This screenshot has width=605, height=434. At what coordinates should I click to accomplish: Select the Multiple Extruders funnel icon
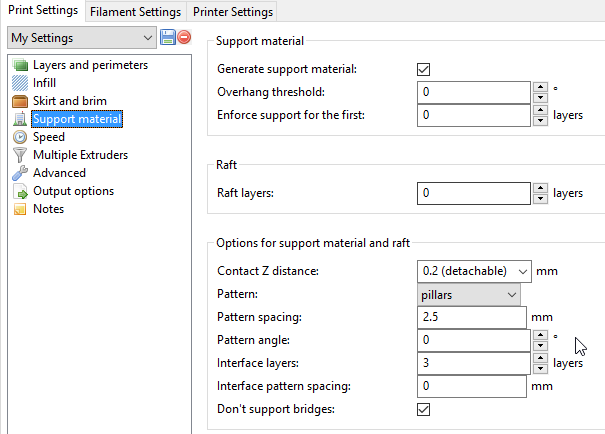tap(20, 155)
